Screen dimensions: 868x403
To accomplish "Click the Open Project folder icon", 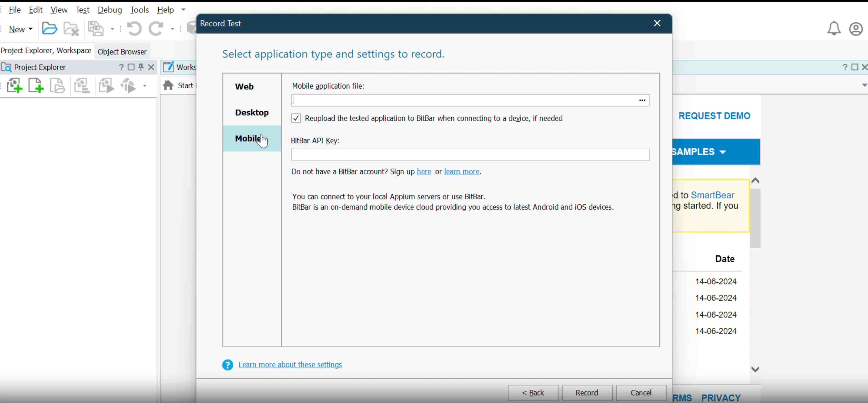I will (x=49, y=29).
